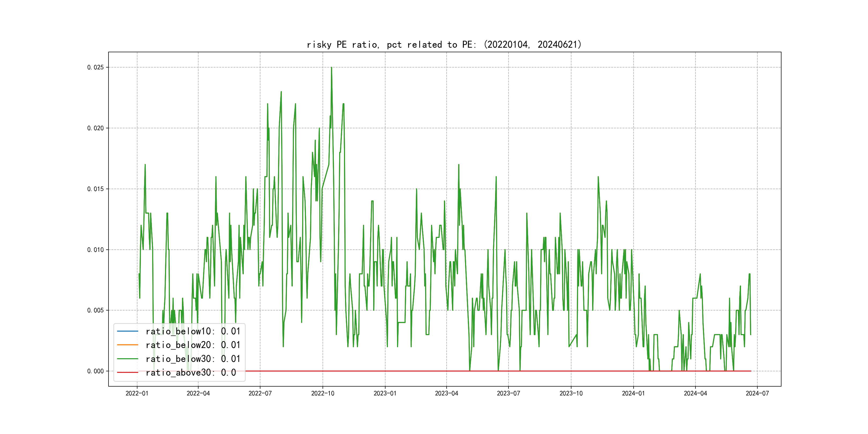Click the green ratio_below30 legend line
Image resolution: width=868 pixels, height=434 pixels.
pos(127,359)
